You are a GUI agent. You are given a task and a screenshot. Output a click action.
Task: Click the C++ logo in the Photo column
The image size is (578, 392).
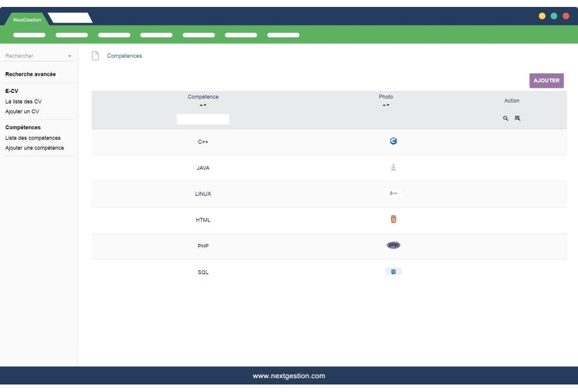[x=392, y=141]
